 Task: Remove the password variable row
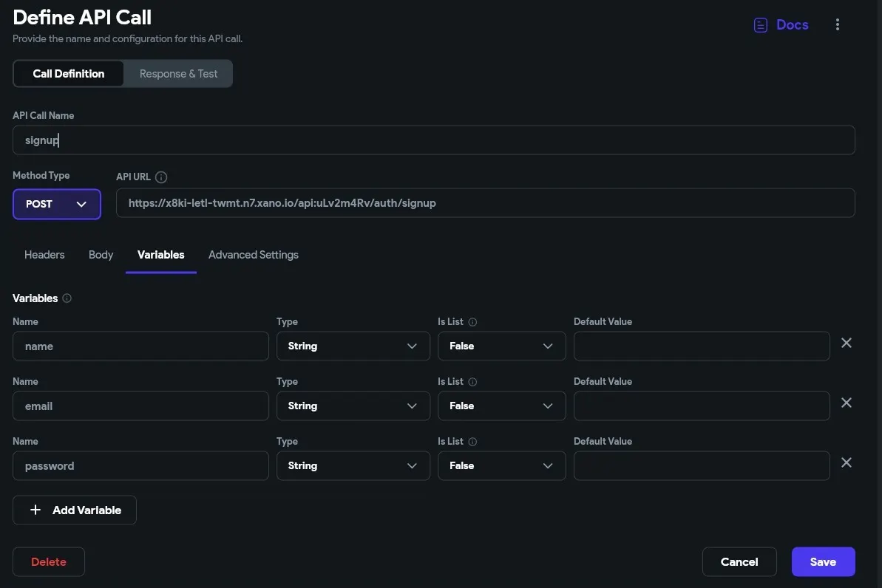click(x=847, y=462)
